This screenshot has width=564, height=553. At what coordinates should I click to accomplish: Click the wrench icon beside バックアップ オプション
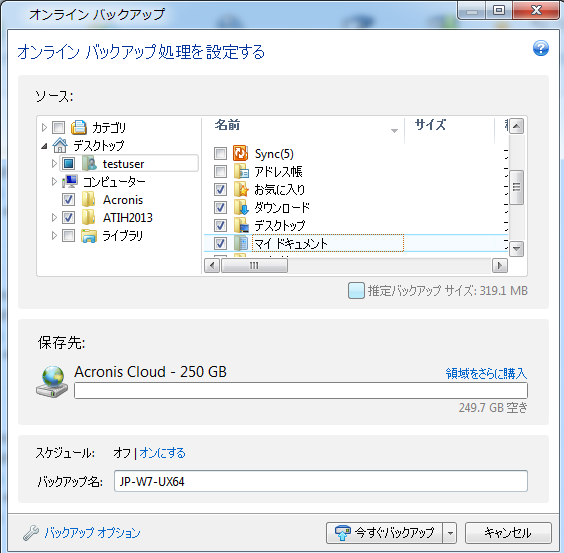coord(31,533)
